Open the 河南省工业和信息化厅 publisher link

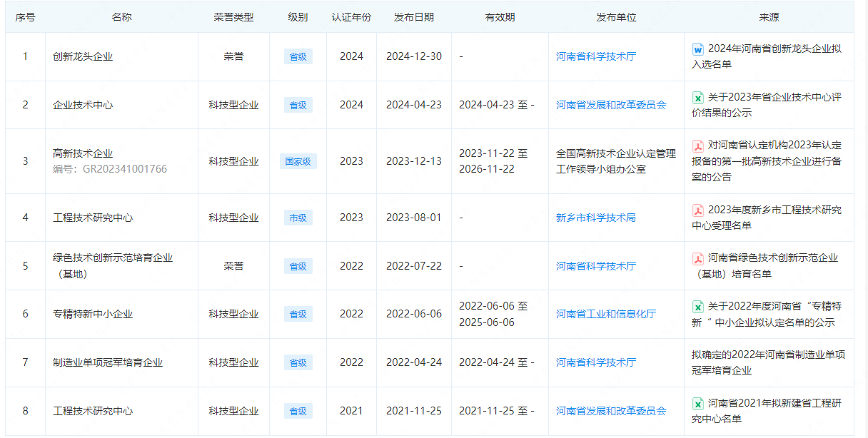coord(605,314)
